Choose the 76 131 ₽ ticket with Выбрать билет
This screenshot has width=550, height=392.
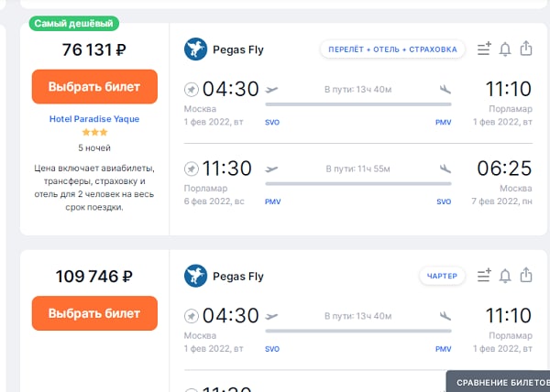[94, 86]
